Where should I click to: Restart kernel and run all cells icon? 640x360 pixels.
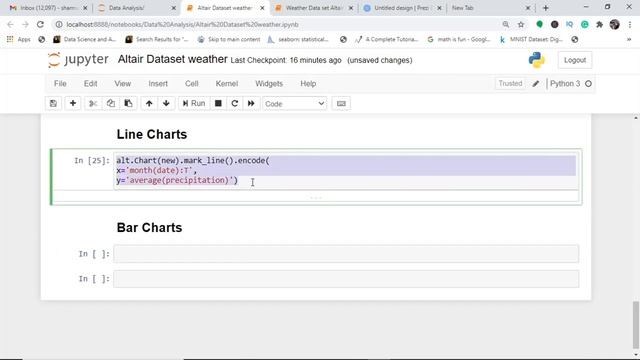point(251,104)
